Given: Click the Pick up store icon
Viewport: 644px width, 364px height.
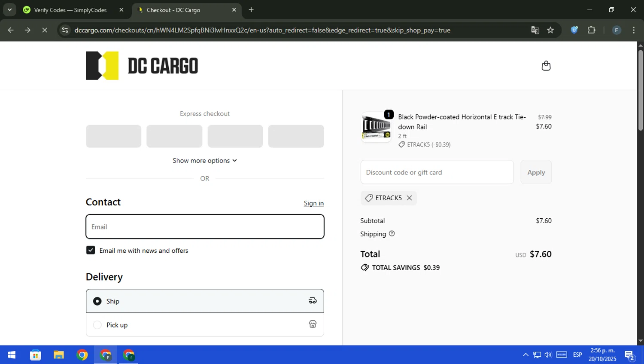Looking at the screenshot, I should coord(313,324).
